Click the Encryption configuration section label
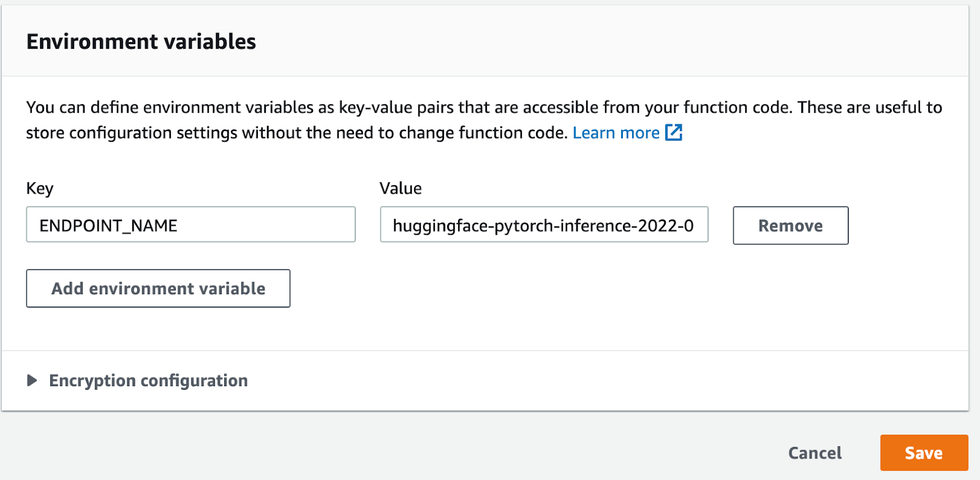980x480 pixels. [148, 381]
